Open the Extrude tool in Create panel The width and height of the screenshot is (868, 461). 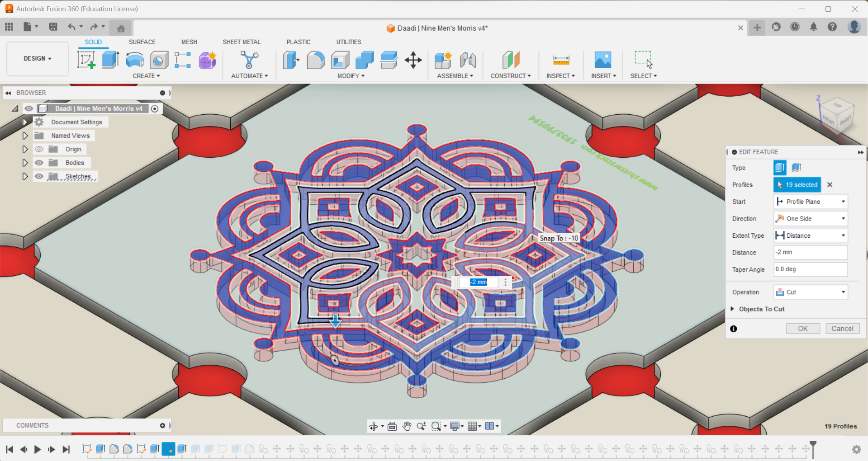[110, 60]
